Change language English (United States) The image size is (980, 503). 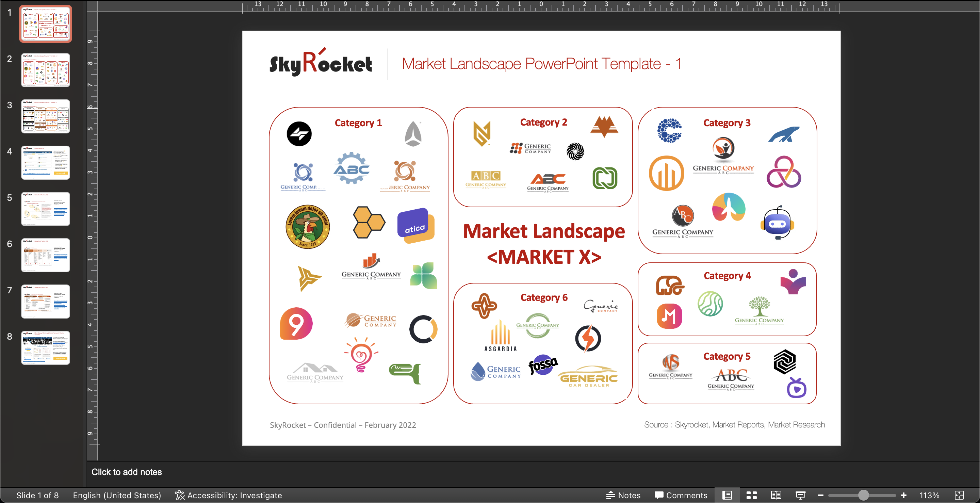117,495
